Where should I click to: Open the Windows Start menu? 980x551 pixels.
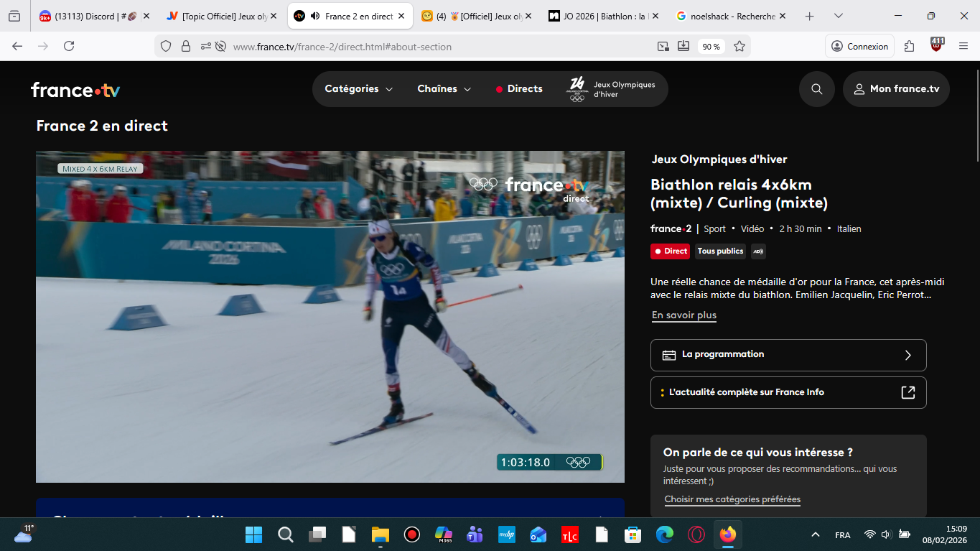coord(253,534)
